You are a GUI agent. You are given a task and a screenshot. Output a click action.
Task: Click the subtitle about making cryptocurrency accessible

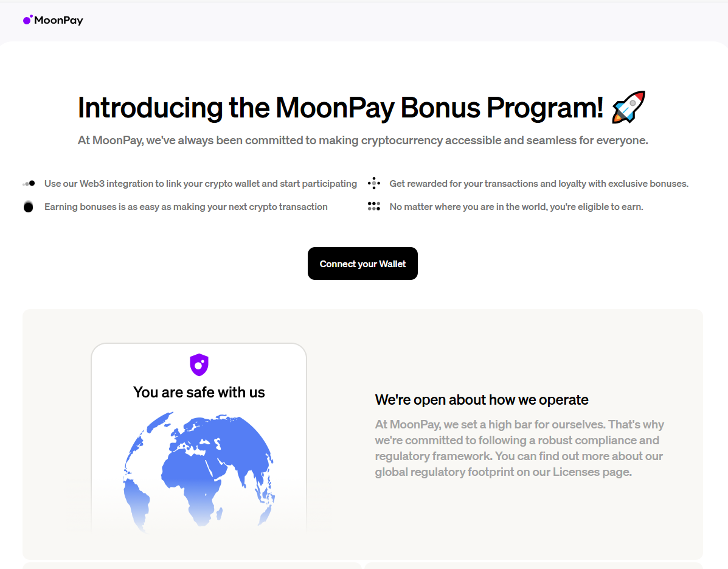tap(362, 141)
